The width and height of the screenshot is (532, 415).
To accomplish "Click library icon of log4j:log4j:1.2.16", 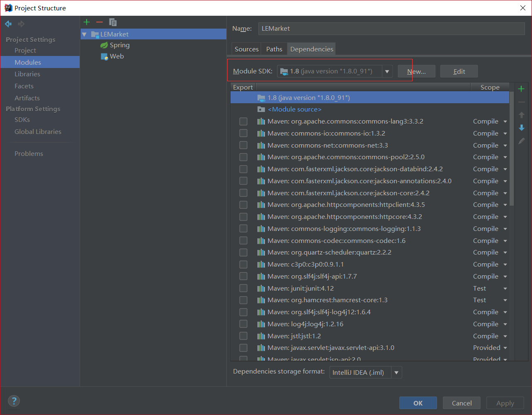I will tap(261, 324).
